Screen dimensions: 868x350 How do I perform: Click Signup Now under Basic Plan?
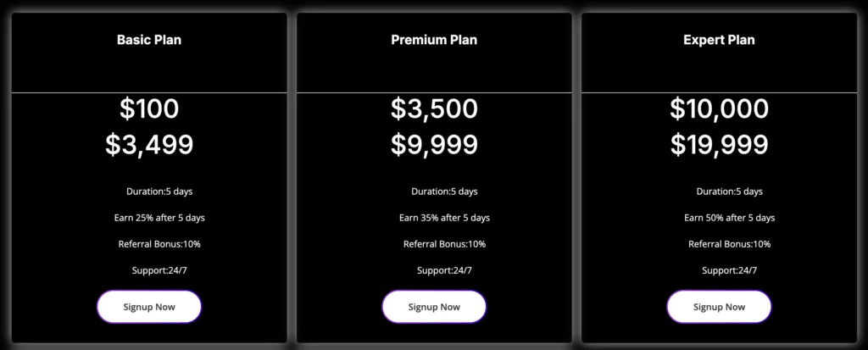pos(149,307)
